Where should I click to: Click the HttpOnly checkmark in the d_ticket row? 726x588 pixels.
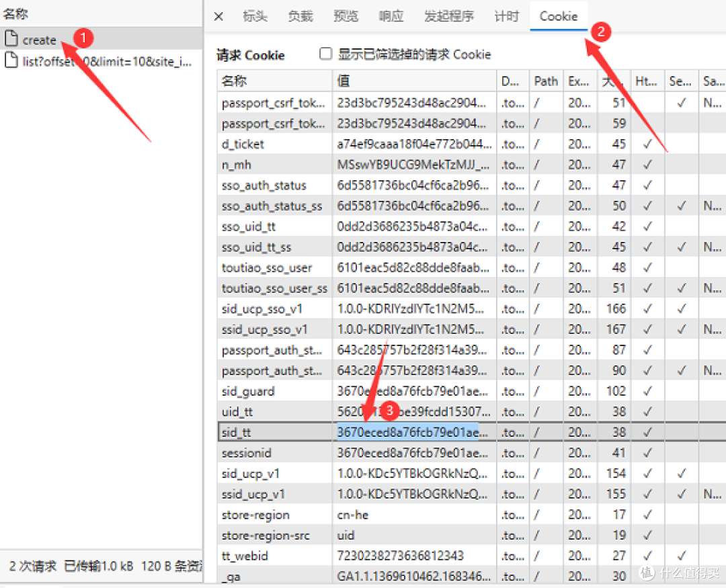(x=647, y=144)
